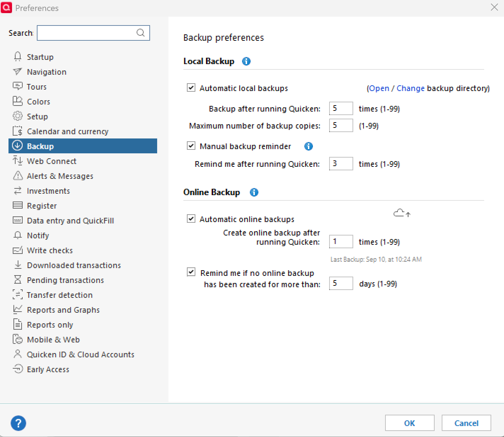The image size is (504, 437).
Task: Click the Backup download-circle icon
Action: 17,146
